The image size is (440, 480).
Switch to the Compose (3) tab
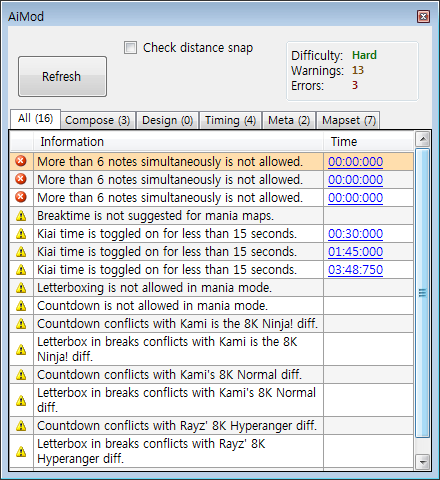tap(98, 120)
